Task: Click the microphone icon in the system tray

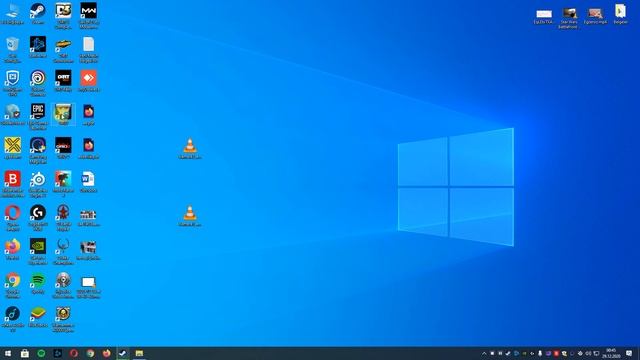Action: pos(540,353)
